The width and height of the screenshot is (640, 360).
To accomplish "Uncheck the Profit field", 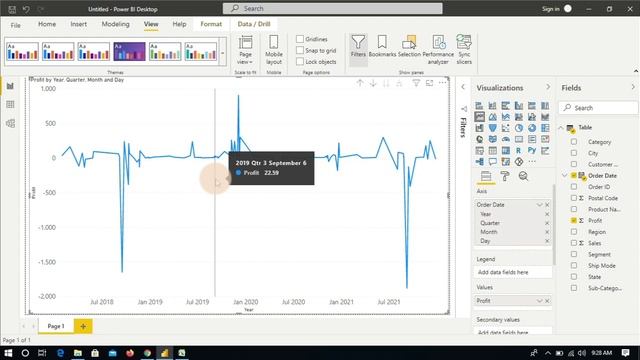I will (574, 220).
